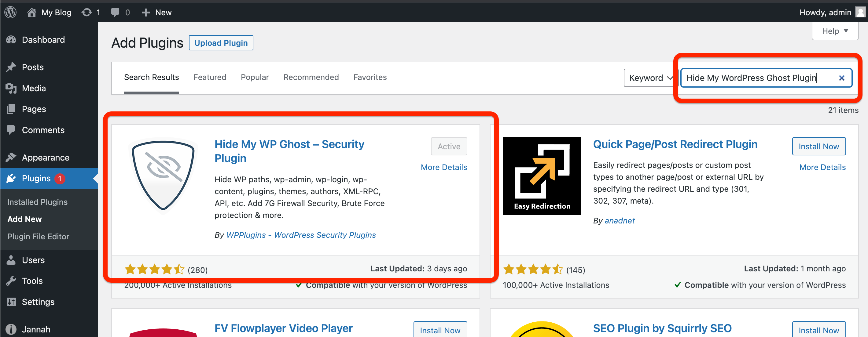Open Dashboard from the sidebar
Image resolution: width=868 pixels, height=337 pixels.
43,40
